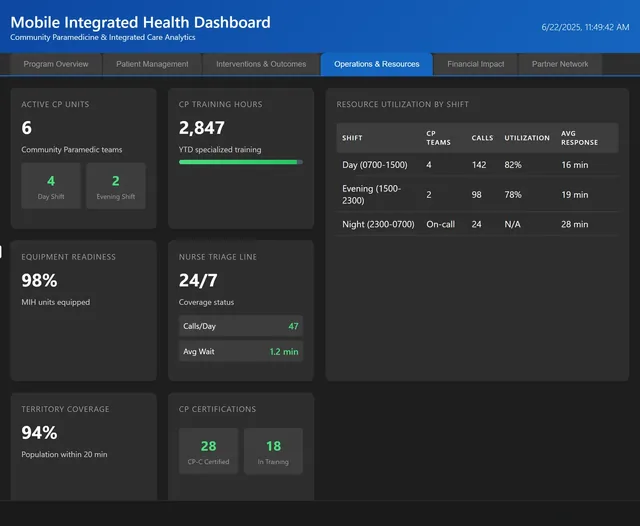
Task: Click the Community Paramedicine subtitle text
Action: point(102,37)
